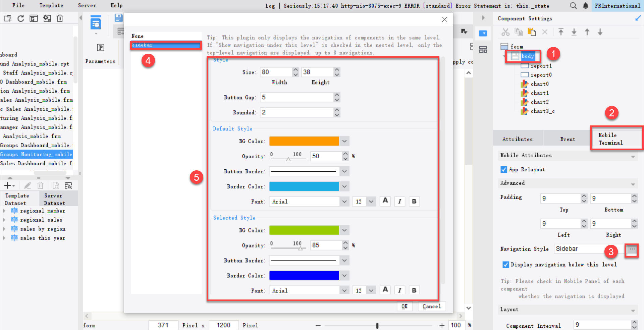644x330 pixels.
Task: Click the Cancel button
Action: (x=432, y=306)
